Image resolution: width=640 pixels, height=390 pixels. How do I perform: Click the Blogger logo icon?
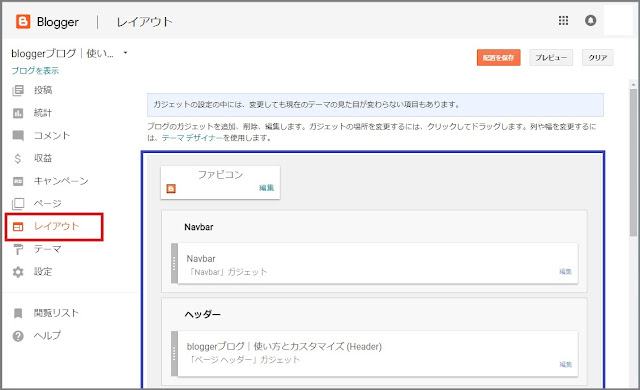click(x=23, y=22)
